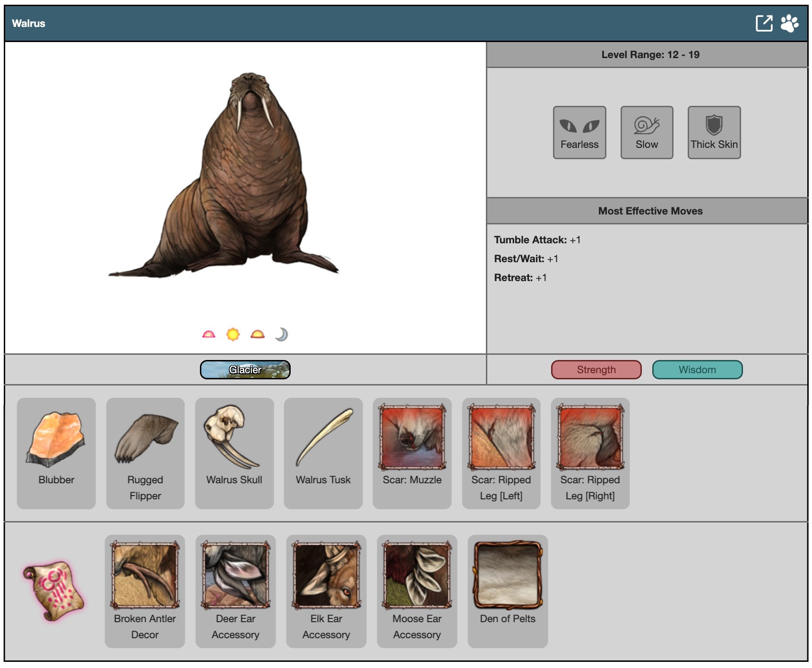Click the sun daytime icon
This screenshot has width=812, height=668.
coord(233,334)
